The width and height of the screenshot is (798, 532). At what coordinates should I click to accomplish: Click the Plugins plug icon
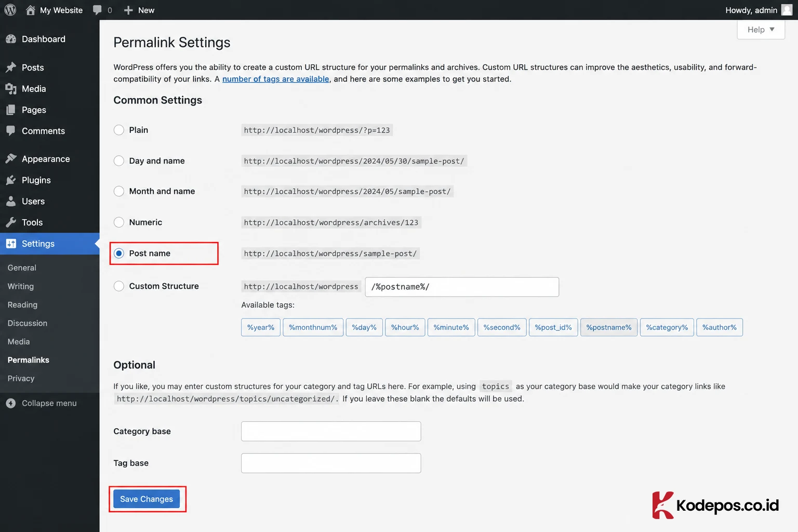pyautogui.click(x=11, y=180)
